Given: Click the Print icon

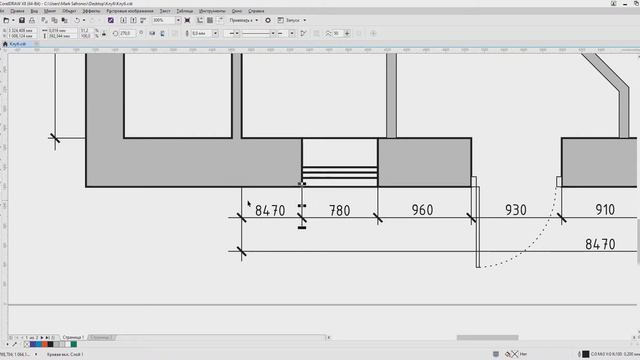Looking at the screenshot, I should (x=32, y=20).
